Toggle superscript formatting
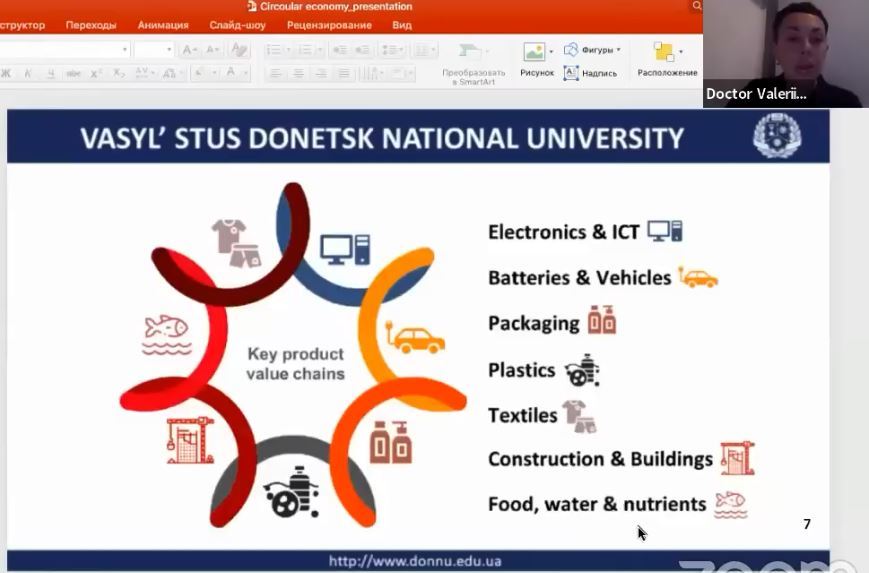Viewport: 869px width, 573px height. 96,73
